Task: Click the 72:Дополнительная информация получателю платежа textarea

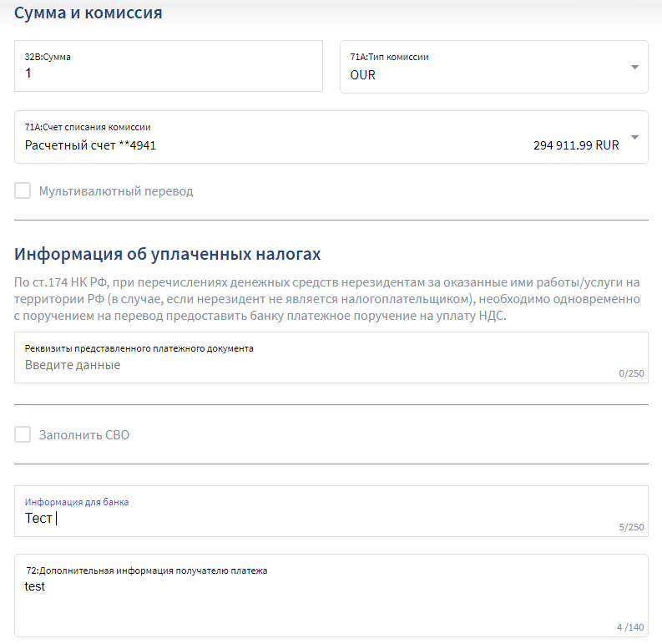Action: [x=331, y=596]
